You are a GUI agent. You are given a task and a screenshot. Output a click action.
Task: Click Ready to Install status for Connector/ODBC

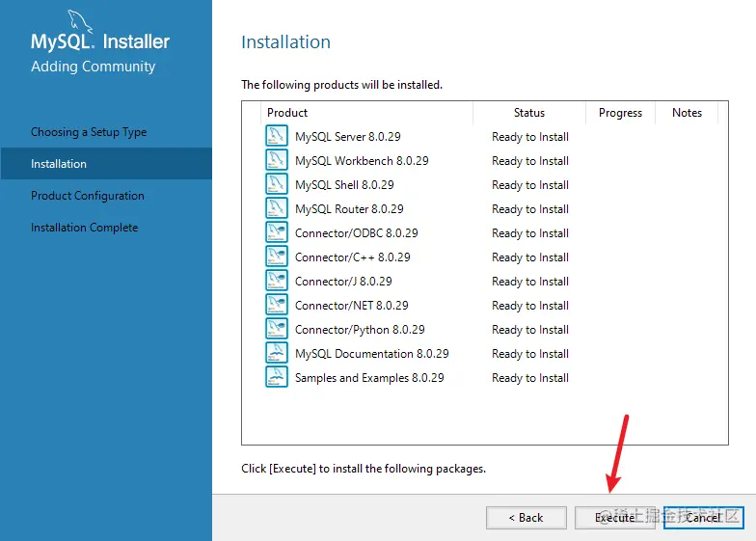click(530, 233)
